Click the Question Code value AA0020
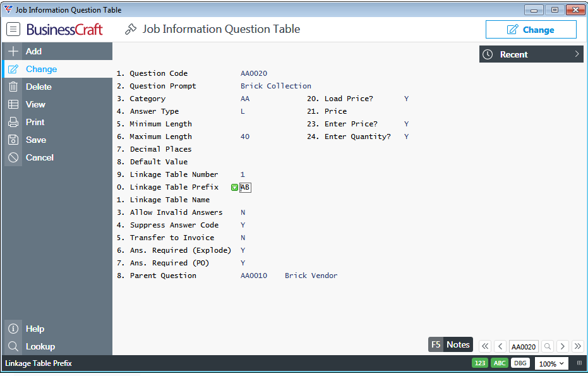Viewport: 588px width, 376px height. tap(254, 73)
